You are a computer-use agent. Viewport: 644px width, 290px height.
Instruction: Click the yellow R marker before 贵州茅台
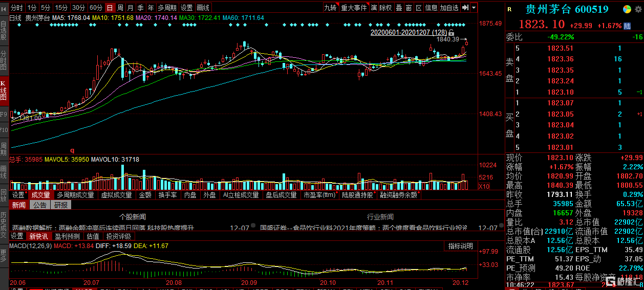[509, 9]
